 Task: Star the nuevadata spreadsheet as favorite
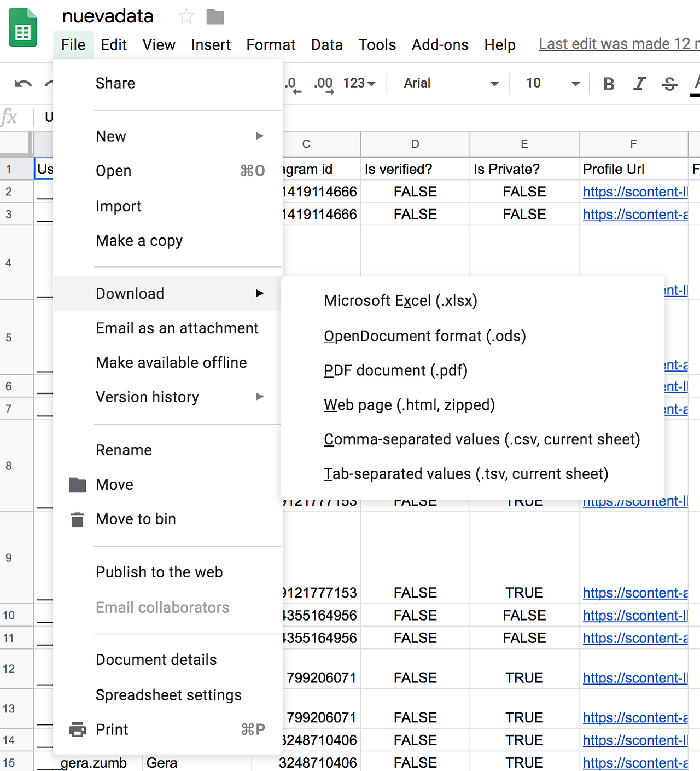tap(185, 17)
